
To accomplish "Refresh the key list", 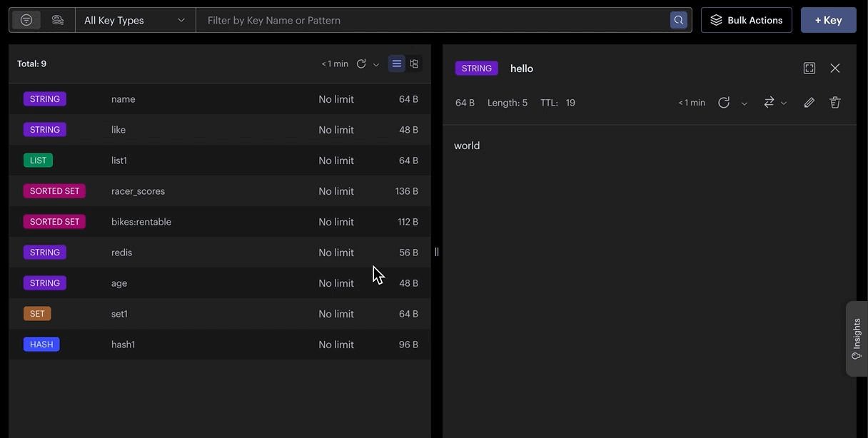I will [361, 63].
